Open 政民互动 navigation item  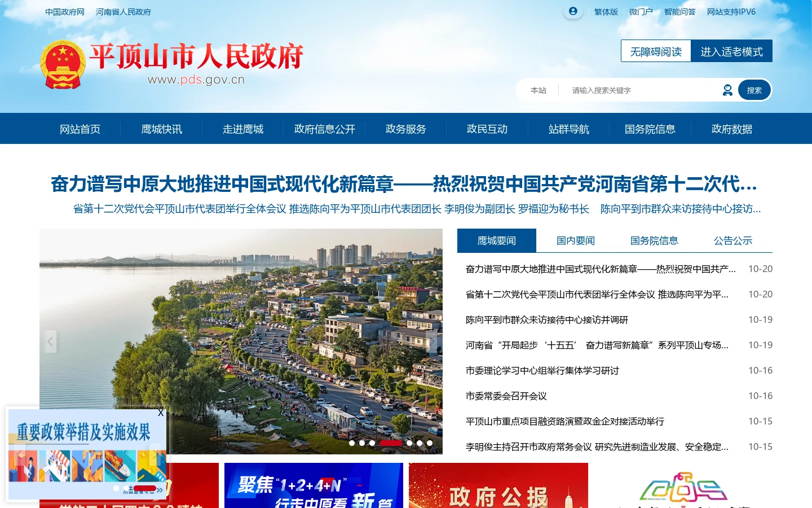(487, 129)
